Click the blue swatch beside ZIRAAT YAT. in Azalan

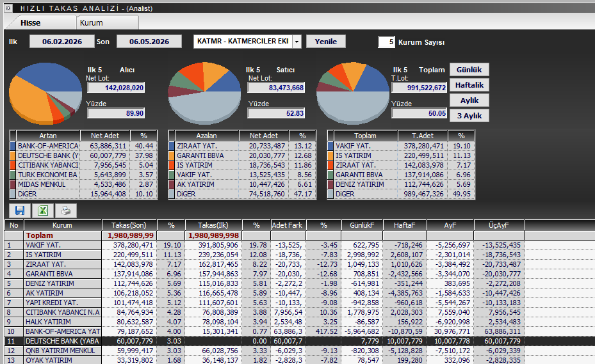point(172,146)
